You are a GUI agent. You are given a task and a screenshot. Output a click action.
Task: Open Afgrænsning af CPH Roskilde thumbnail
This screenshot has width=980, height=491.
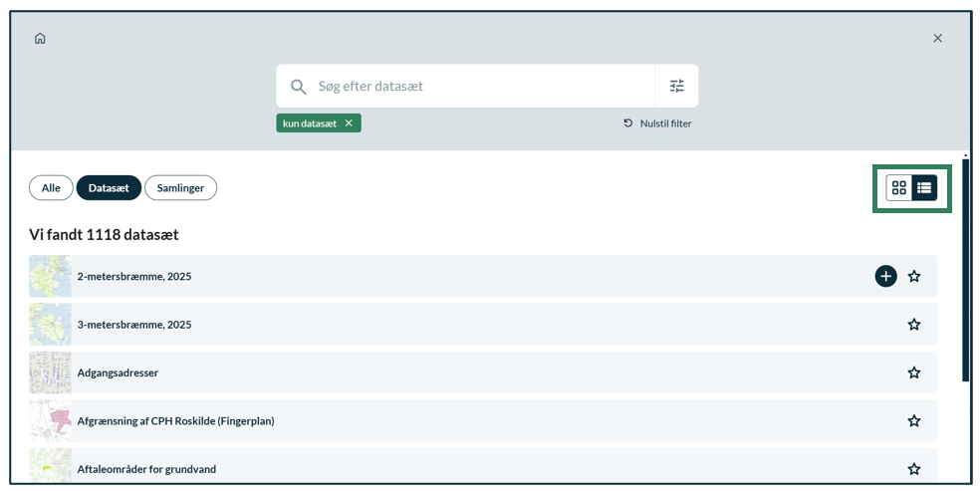coord(50,420)
